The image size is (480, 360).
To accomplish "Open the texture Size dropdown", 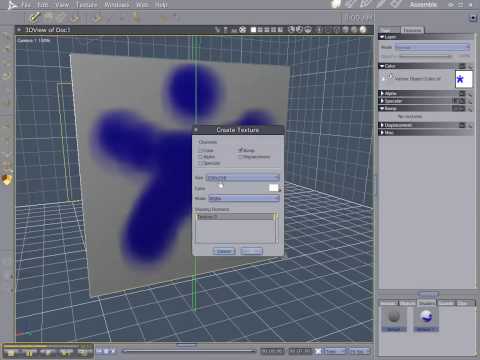I will tap(242, 178).
